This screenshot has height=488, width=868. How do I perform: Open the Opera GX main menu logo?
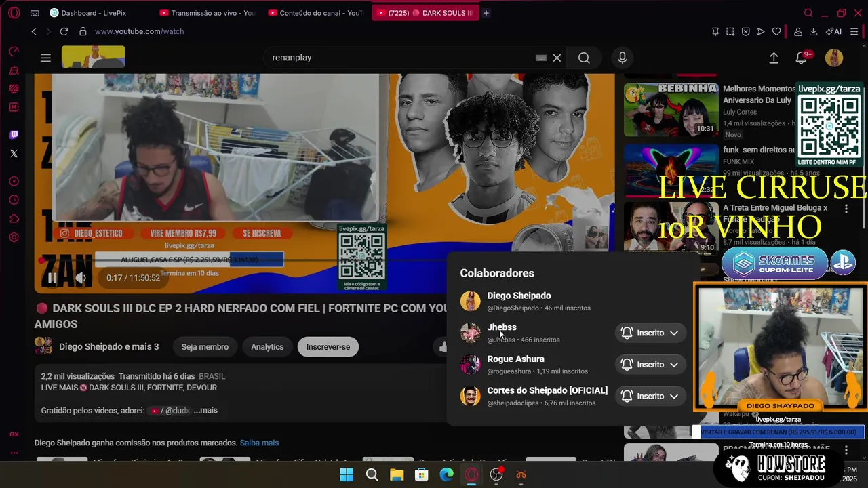[x=14, y=13]
